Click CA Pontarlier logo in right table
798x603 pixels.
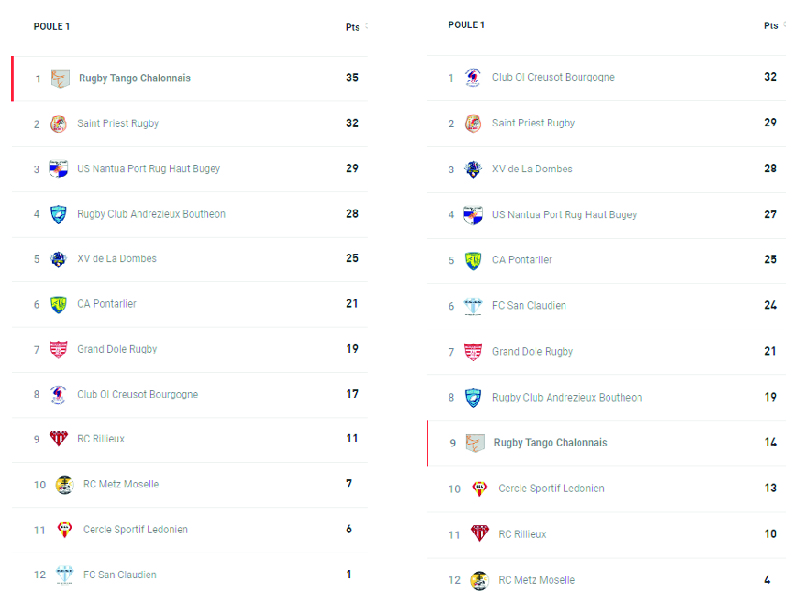[473, 260]
